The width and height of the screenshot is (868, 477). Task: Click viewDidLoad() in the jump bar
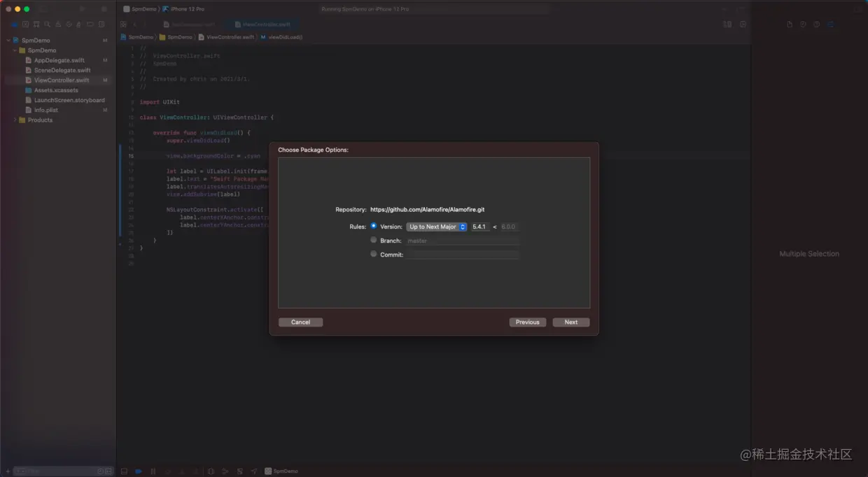pos(282,37)
